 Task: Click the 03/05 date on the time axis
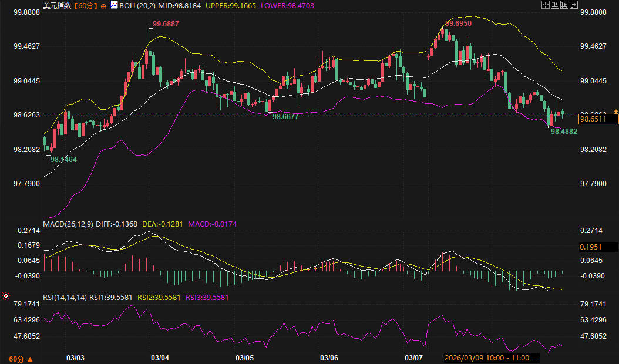point(244,358)
